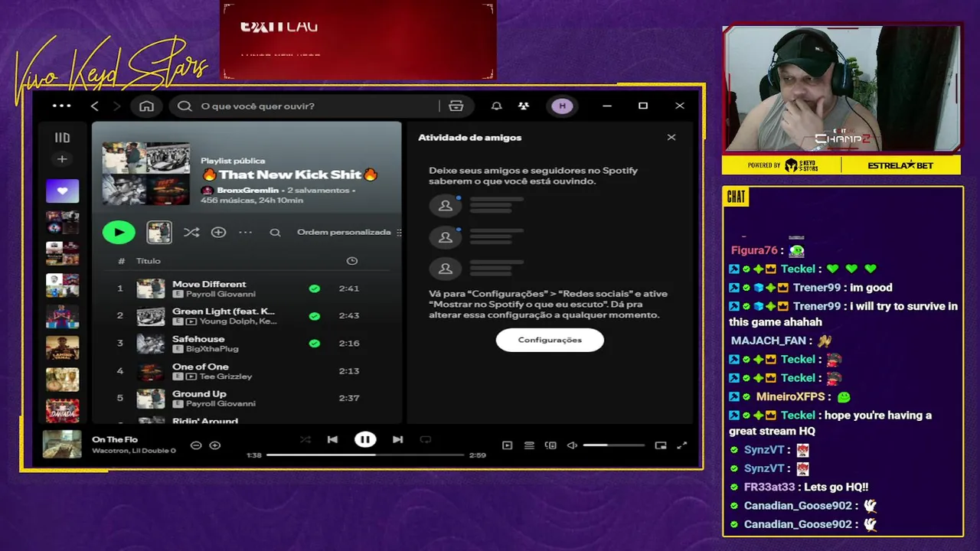980x551 pixels.
Task: Seek in the song progress bar
Action: click(x=365, y=455)
